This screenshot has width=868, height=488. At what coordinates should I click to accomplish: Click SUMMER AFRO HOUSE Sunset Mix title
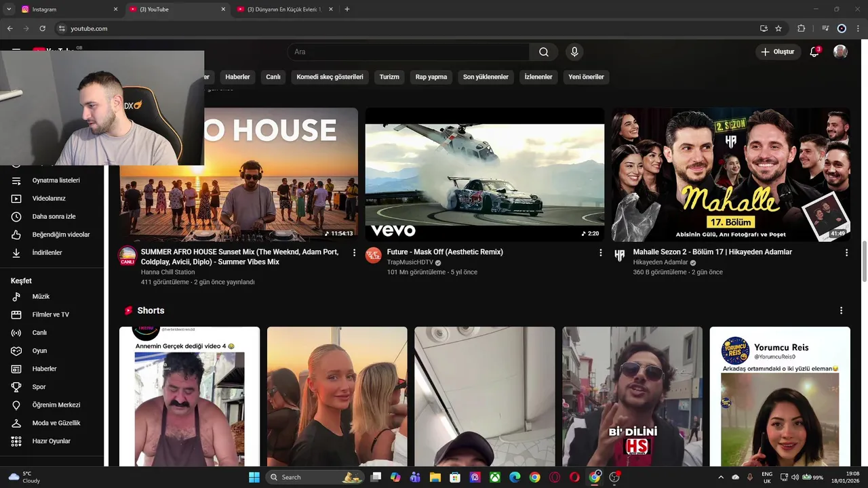pos(240,257)
